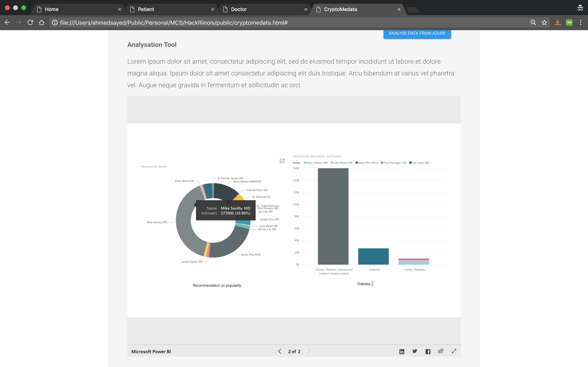Click the CORS extension icon

(x=569, y=23)
